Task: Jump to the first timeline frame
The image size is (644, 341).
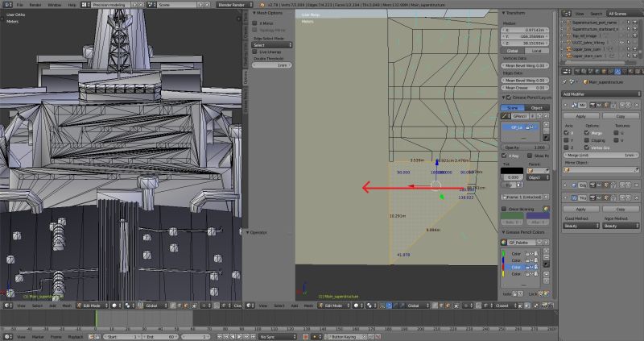Action: (x=220, y=336)
